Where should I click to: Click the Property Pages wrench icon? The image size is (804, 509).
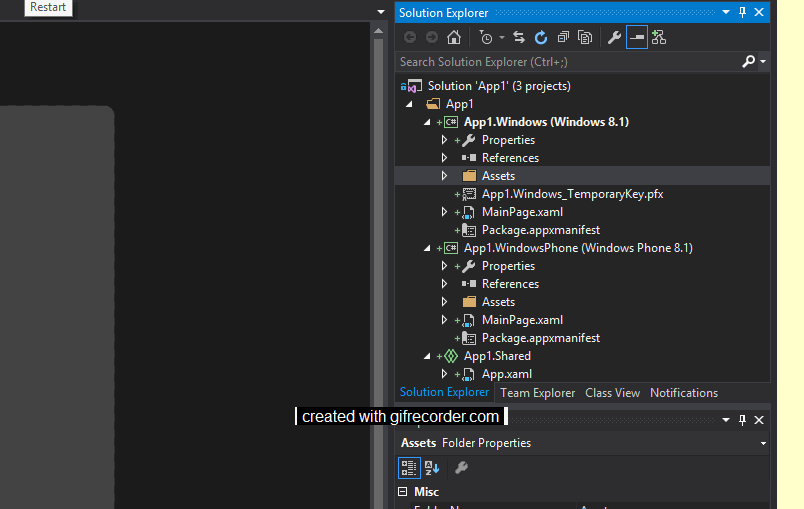461,468
